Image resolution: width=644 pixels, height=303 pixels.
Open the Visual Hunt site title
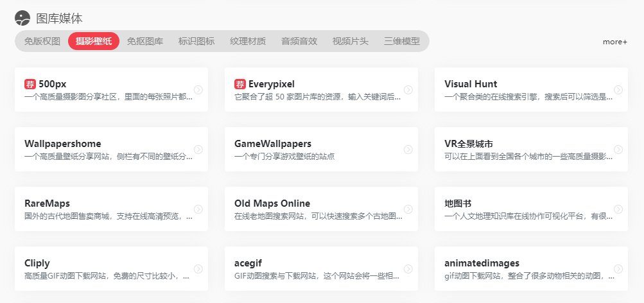tap(471, 84)
